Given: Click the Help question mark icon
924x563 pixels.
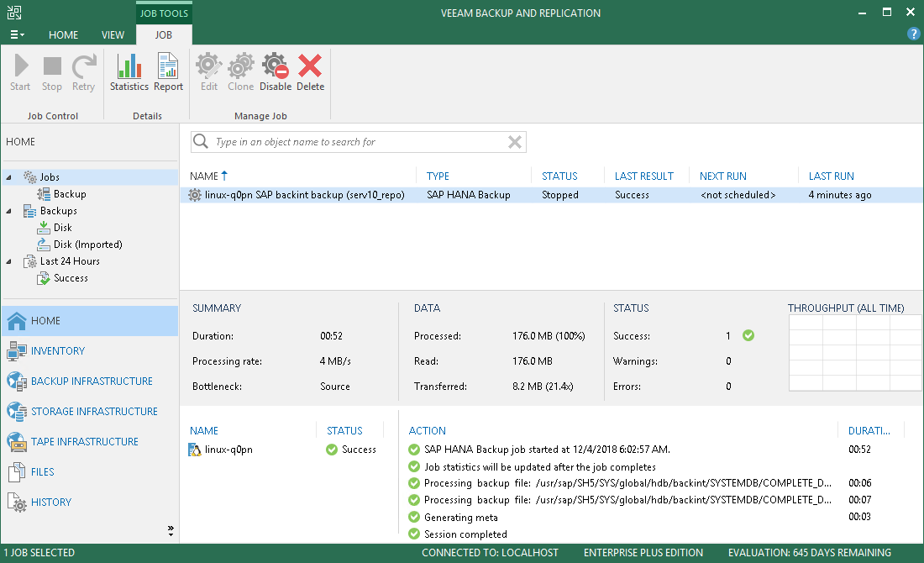Looking at the screenshot, I should pos(914,34).
